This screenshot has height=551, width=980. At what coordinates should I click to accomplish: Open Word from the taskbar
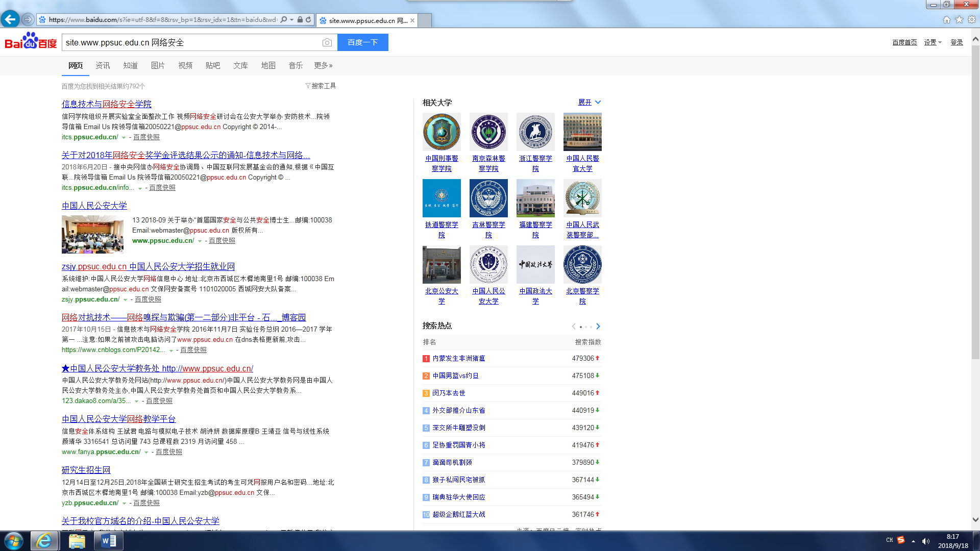click(109, 541)
